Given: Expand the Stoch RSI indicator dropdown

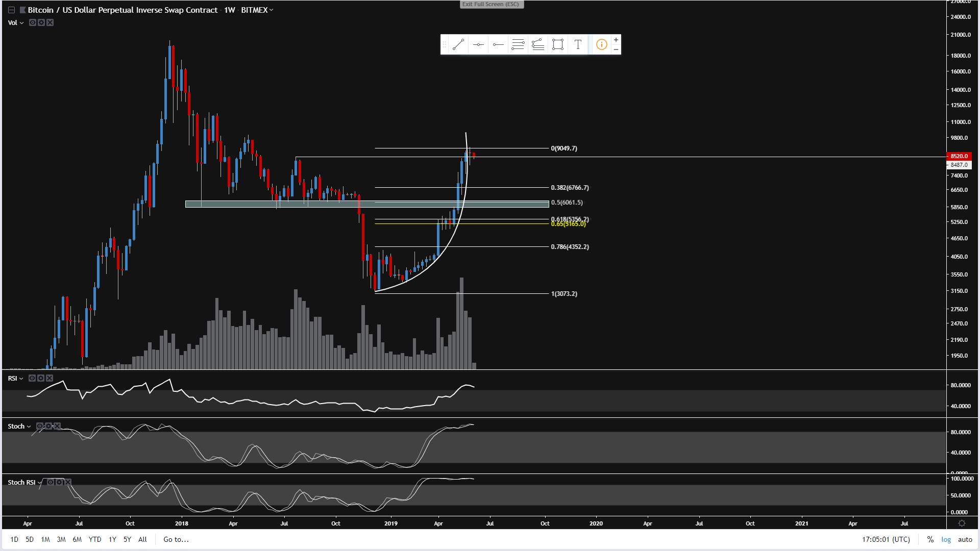Looking at the screenshot, I should click(x=40, y=483).
